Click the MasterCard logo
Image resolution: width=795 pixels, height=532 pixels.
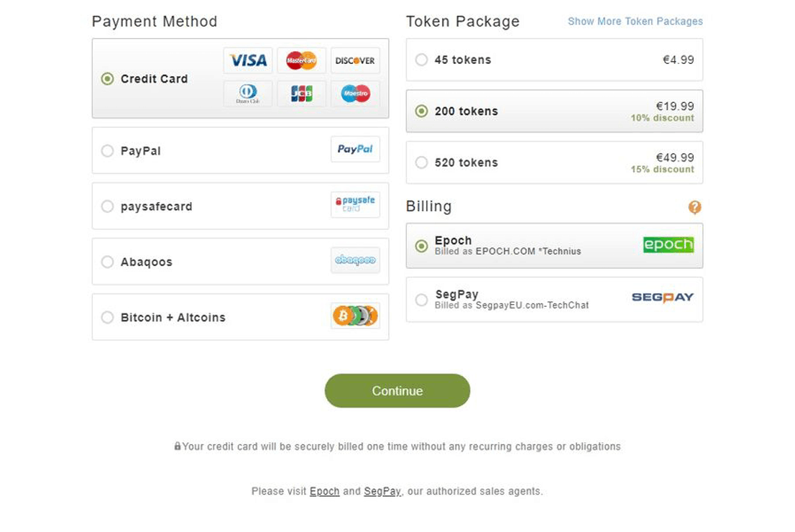point(301,60)
